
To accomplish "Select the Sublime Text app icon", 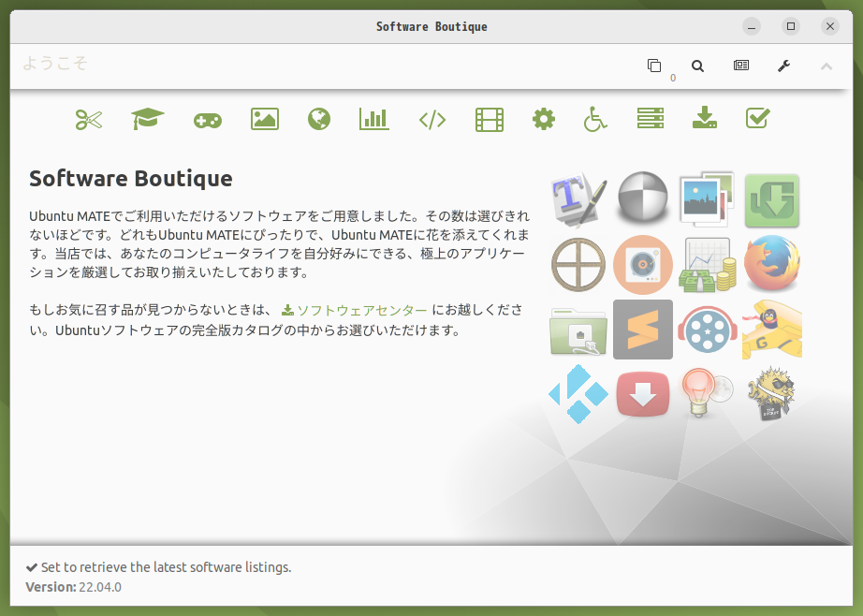I will (643, 330).
